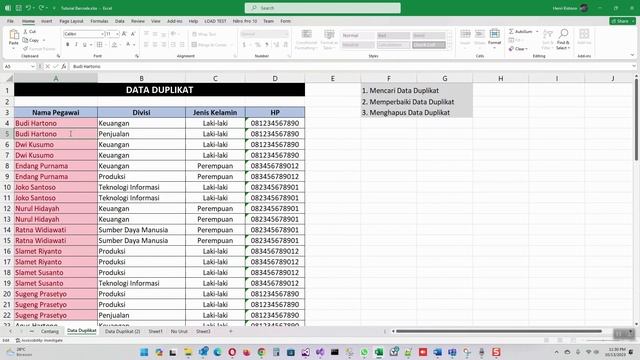The height and width of the screenshot is (360, 640).
Task: Open the font name Calibri dropdown
Action: coord(102,34)
